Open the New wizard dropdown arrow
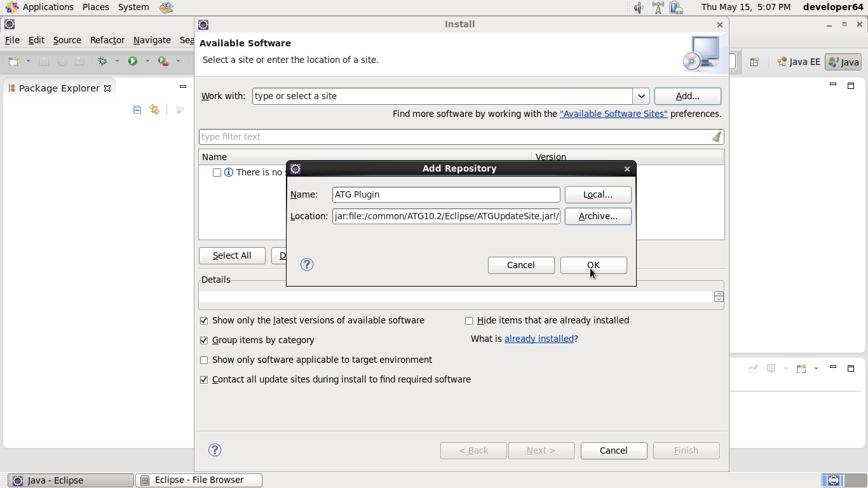This screenshot has width=868, height=488. pos(28,61)
